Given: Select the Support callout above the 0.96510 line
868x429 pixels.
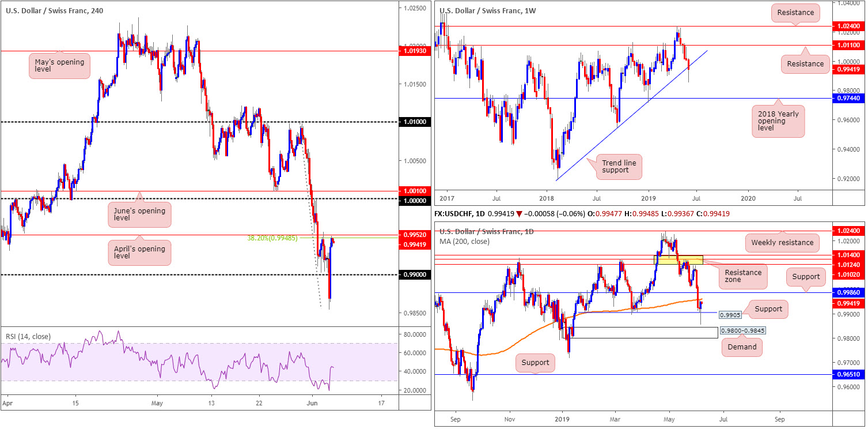Looking at the screenshot, I should pos(536,363).
